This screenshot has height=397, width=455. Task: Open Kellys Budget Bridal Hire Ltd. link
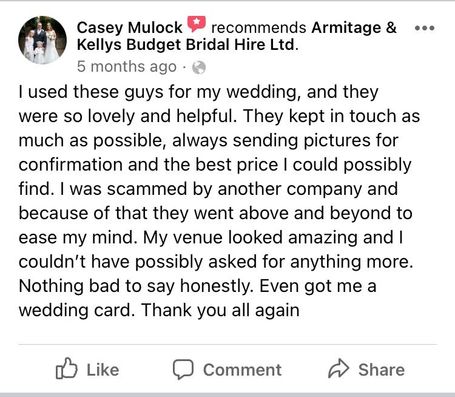click(187, 45)
